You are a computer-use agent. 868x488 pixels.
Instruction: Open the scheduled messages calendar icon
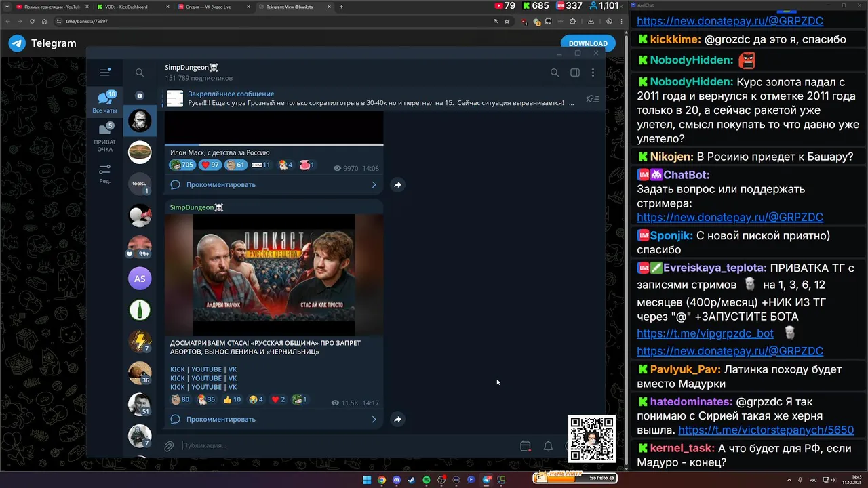525,445
